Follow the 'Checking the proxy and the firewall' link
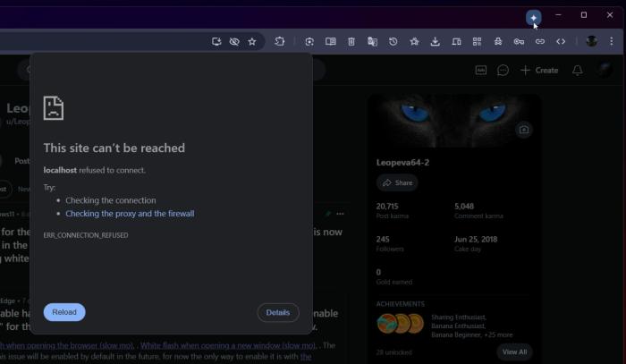The height and width of the screenshot is (364, 626). point(130,214)
